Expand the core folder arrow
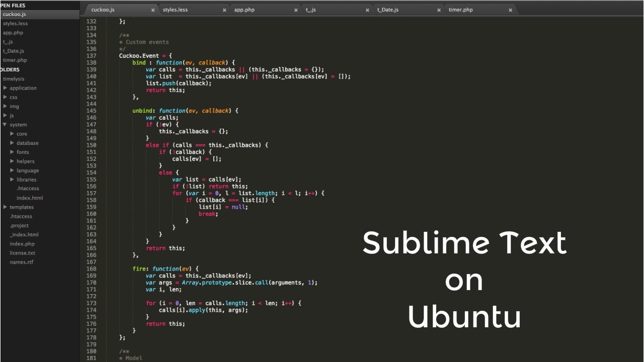644x362 pixels. 12,134
